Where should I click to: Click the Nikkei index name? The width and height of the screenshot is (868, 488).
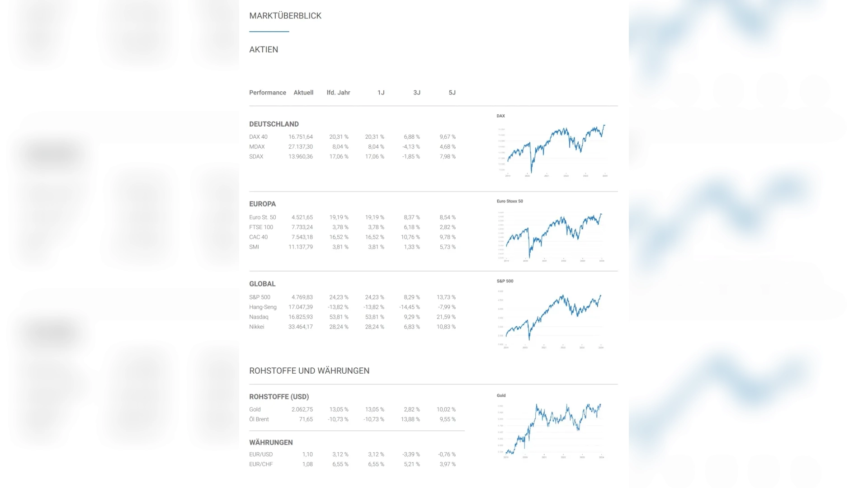point(256,327)
